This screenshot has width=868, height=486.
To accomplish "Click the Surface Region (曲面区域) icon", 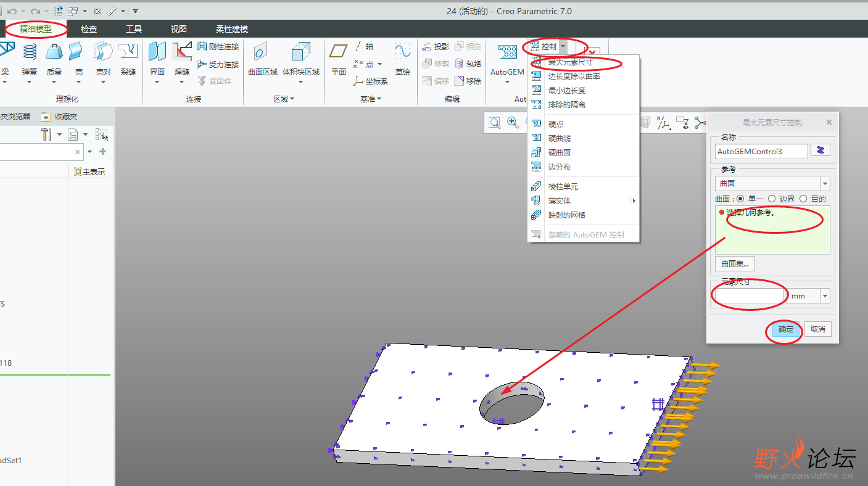I will (262, 52).
